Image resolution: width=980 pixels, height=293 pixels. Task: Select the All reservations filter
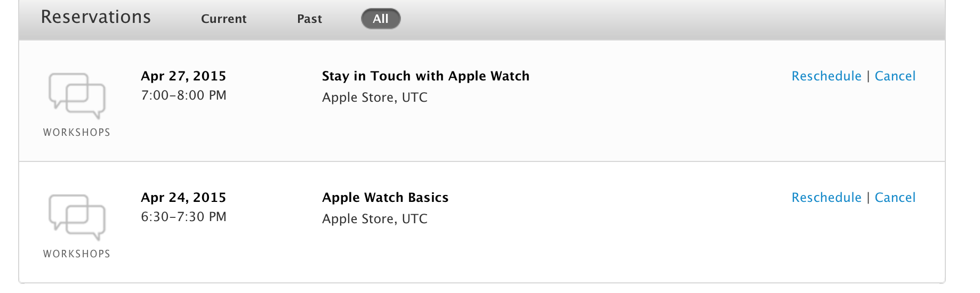coord(381,19)
